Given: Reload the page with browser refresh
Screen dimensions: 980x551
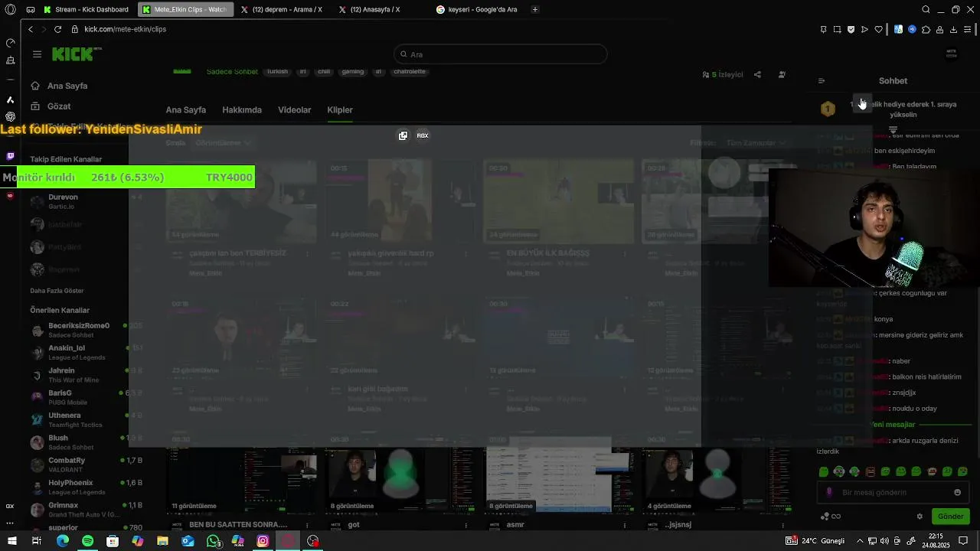Looking at the screenshot, I should point(57,29).
